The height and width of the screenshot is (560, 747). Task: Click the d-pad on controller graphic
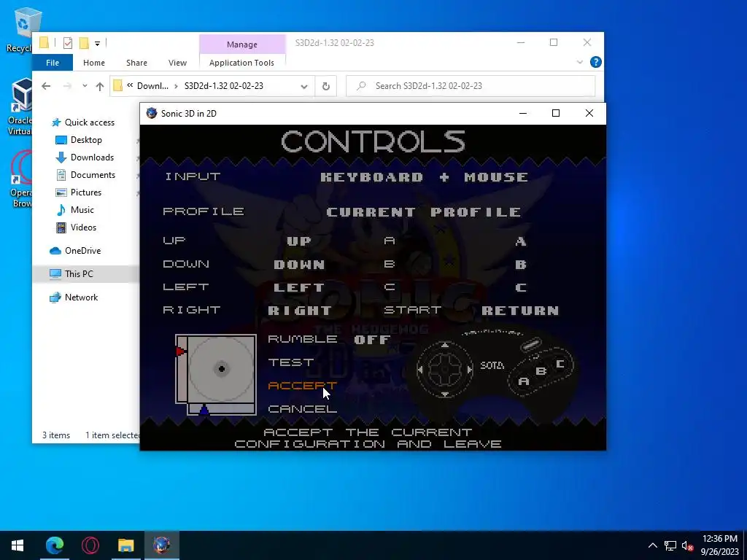(x=445, y=368)
